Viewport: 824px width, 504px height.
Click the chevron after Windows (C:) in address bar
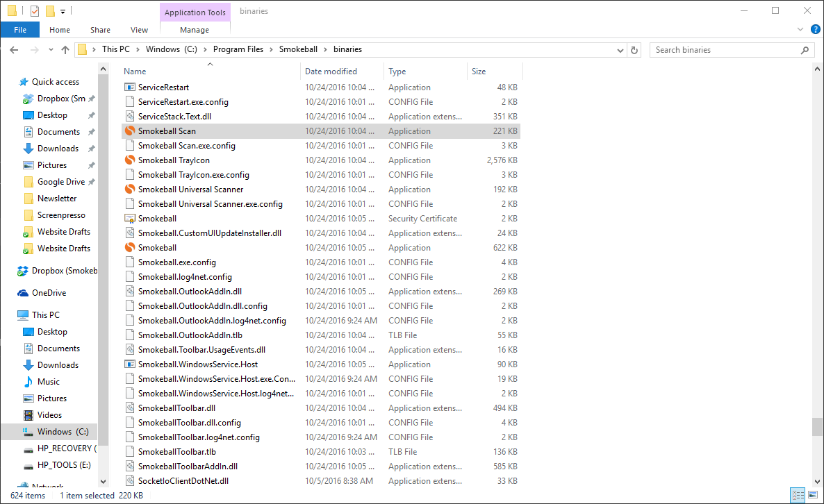pyautogui.click(x=205, y=49)
